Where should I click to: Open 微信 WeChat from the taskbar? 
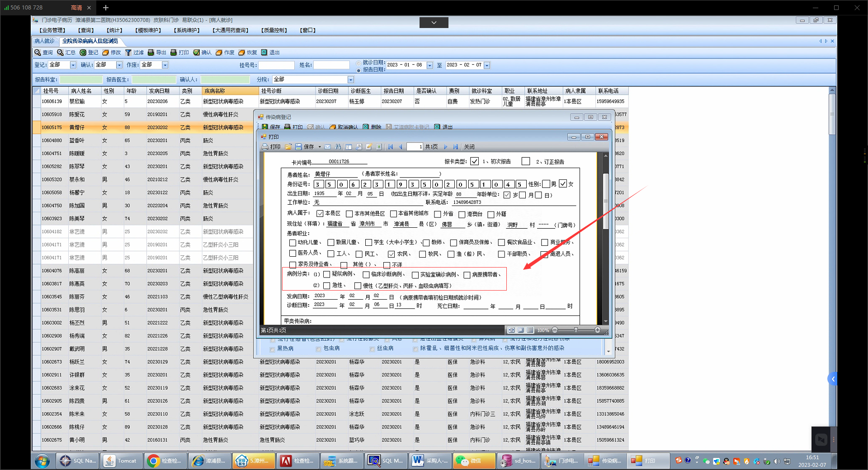pos(474,461)
